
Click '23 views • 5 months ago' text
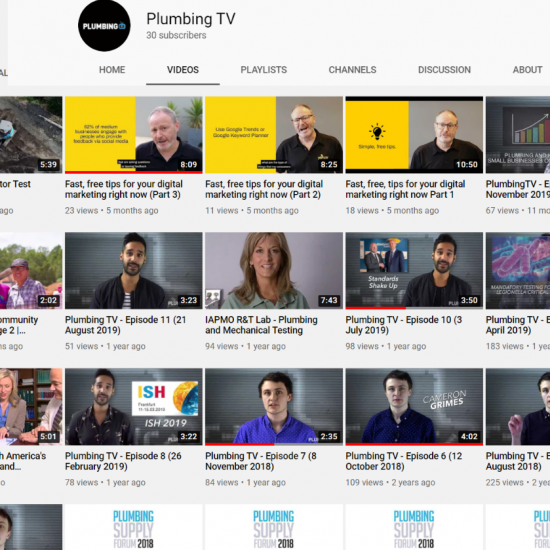pyautogui.click(x=112, y=210)
